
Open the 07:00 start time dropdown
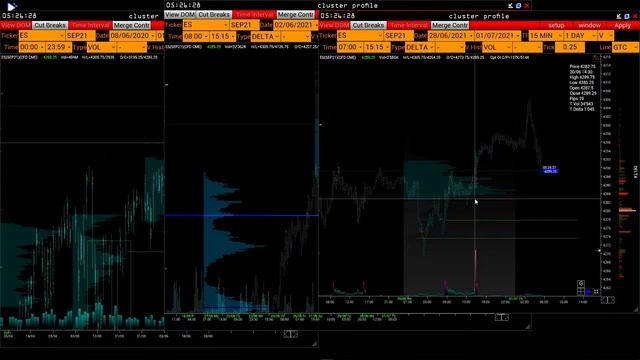[351, 47]
